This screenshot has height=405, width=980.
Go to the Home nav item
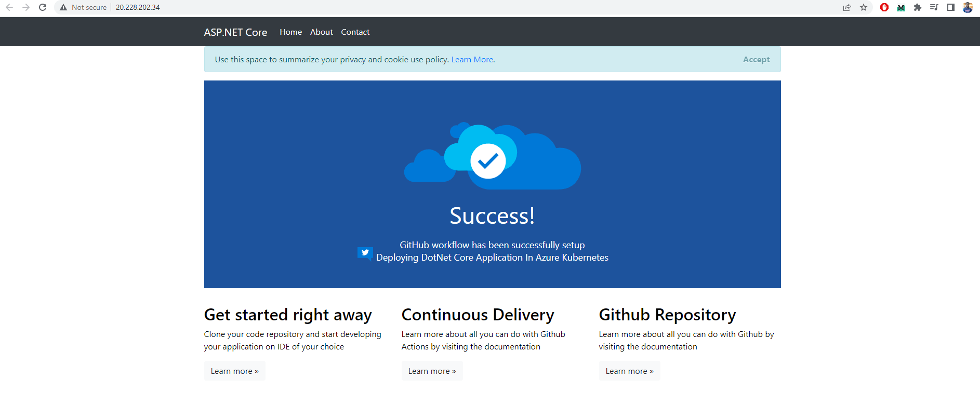[290, 32]
